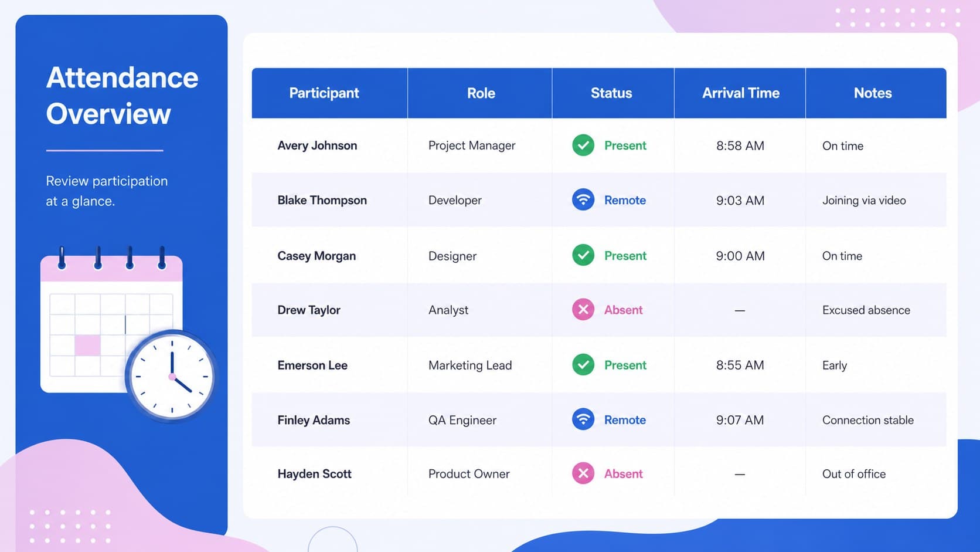This screenshot has width=980, height=552.
Task: Click the Joining via video note
Action: pyautogui.click(x=864, y=200)
